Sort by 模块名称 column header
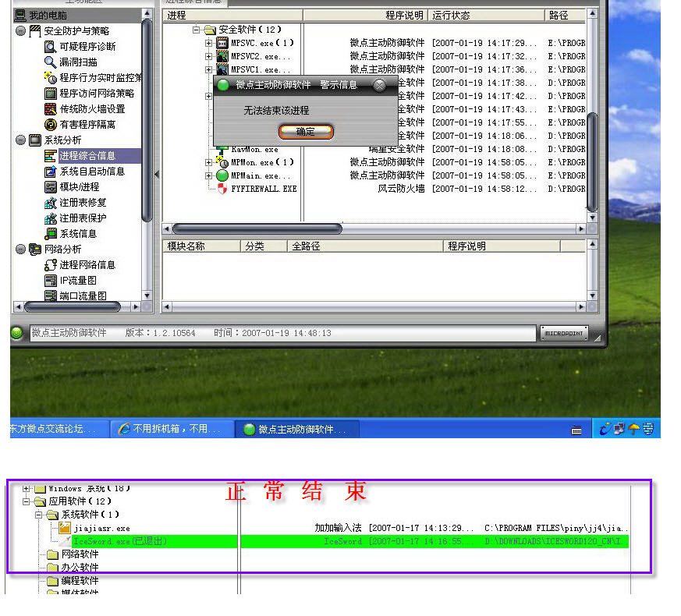 coord(202,246)
